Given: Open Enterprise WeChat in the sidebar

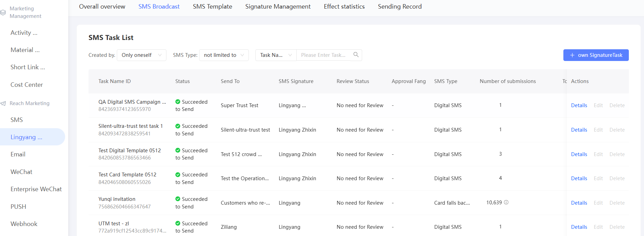Looking at the screenshot, I should 36,189.
